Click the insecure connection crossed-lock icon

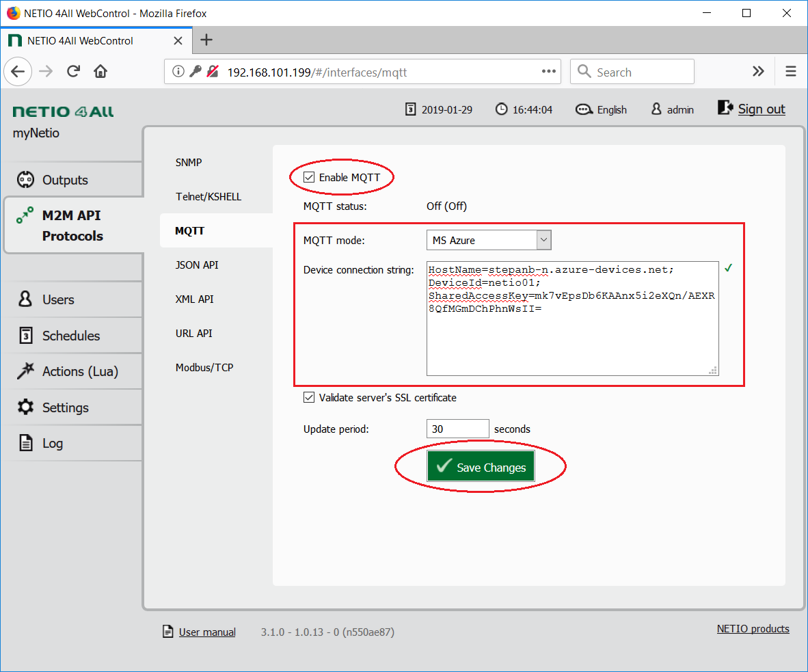[x=213, y=72]
